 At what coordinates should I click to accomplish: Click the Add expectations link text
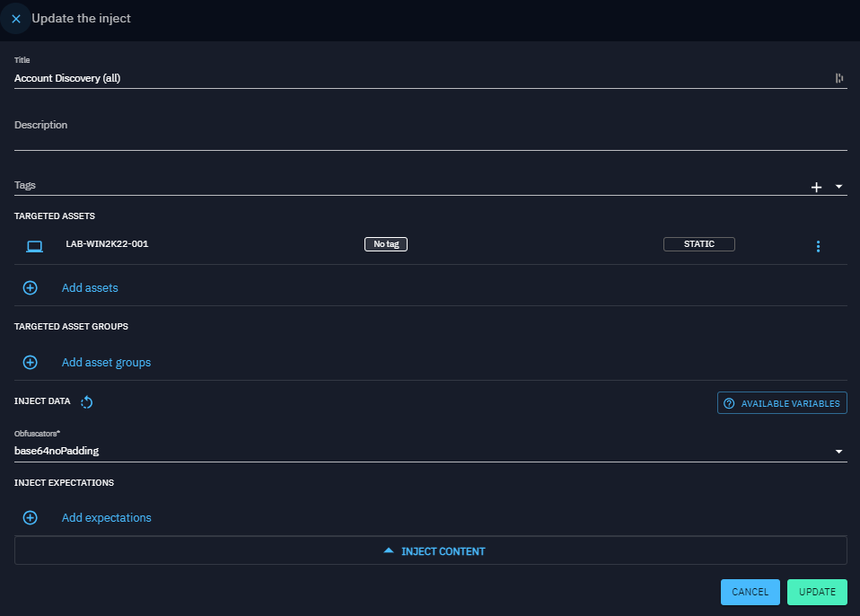coord(106,518)
